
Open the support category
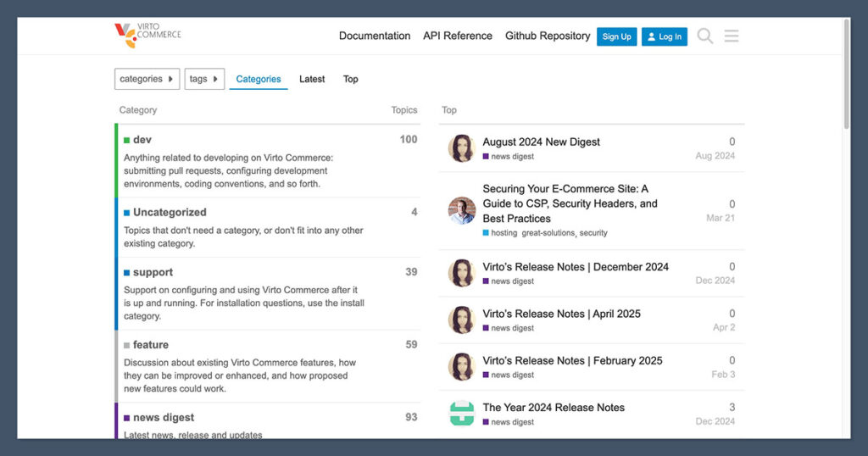pyautogui.click(x=153, y=272)
